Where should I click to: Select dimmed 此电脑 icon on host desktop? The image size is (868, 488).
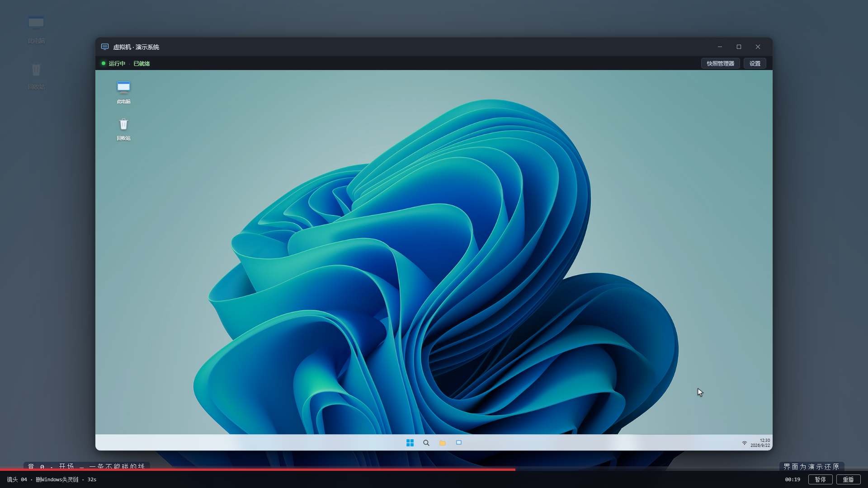tap(36, 30)
